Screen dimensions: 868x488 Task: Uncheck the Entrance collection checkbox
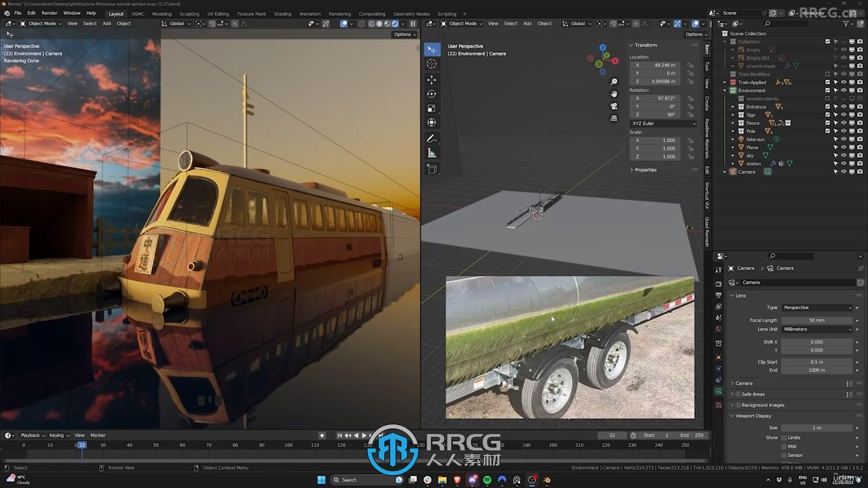(x=827, y=106)
